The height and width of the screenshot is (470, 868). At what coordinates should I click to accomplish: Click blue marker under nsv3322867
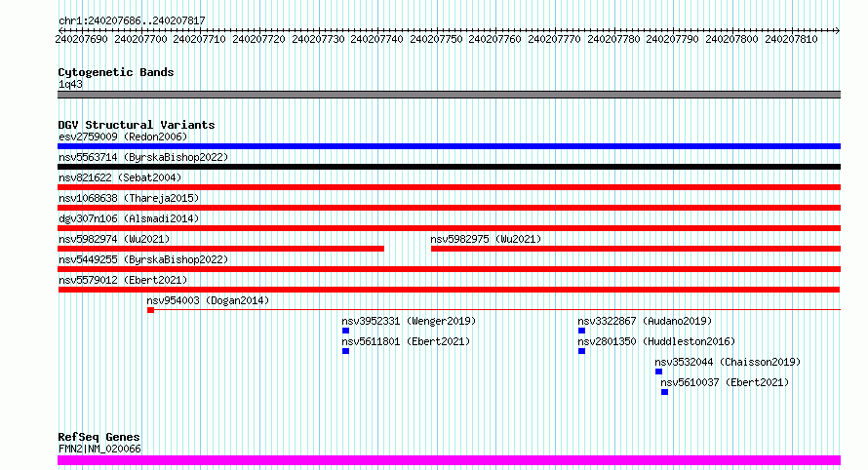click(x=582, y=331)
